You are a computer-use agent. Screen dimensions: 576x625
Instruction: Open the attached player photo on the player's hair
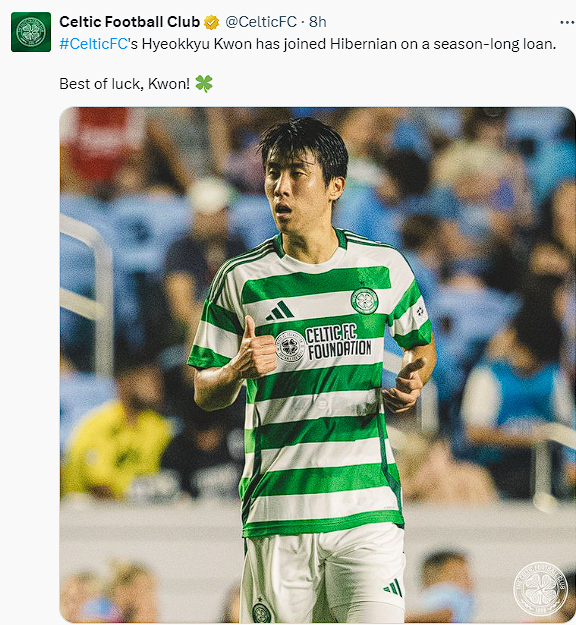pyautogui.click(x=306, y=145)
